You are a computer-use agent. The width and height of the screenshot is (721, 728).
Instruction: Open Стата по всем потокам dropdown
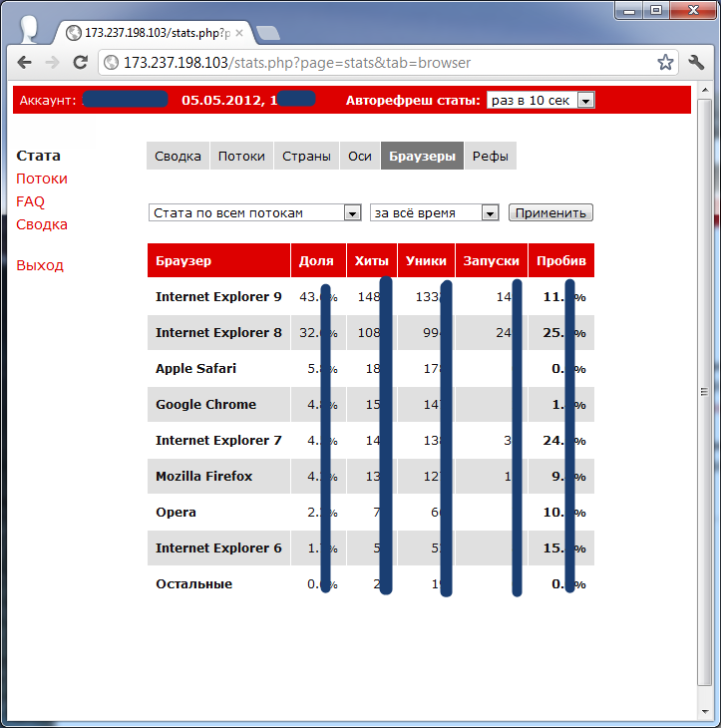coord(255,212)
